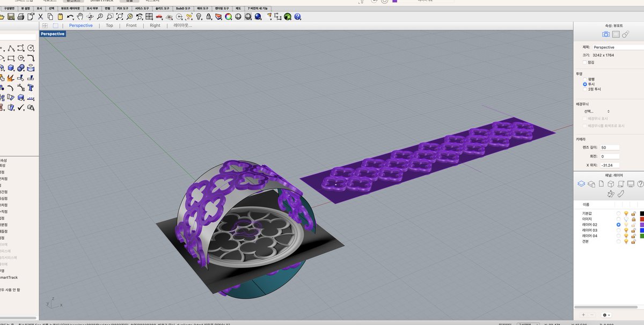Select the Boolean union spheres tool

coord(21,68)
